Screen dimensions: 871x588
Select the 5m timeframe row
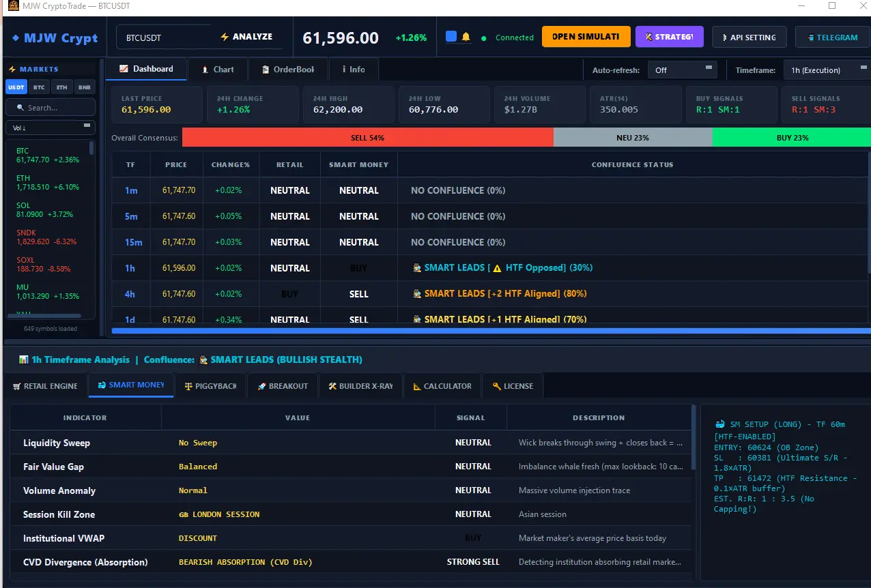[x=490, y=216]
